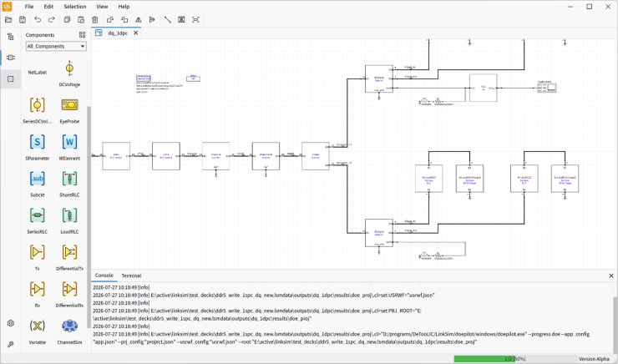Image resolution: width=618 pixels, height=364 pixels.
Task: Click the Save icon in toolbar
Action: (23, 20)
